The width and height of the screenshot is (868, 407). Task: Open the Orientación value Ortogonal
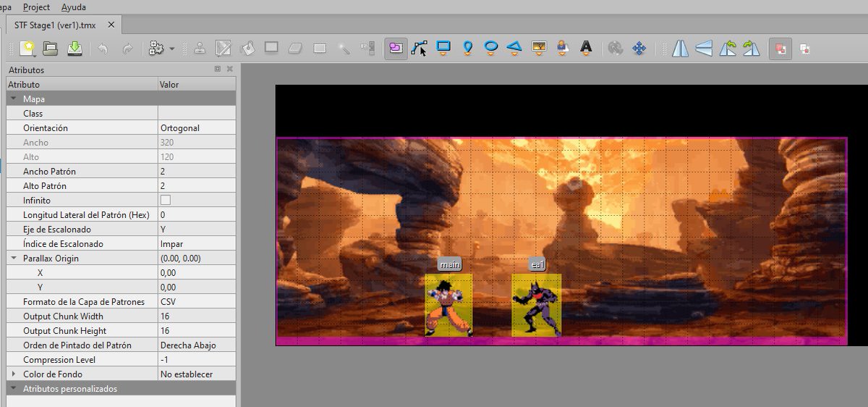coord(197,128)
